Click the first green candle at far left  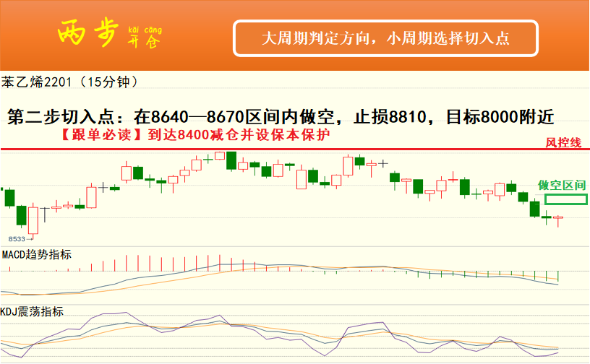pos(9,197)
